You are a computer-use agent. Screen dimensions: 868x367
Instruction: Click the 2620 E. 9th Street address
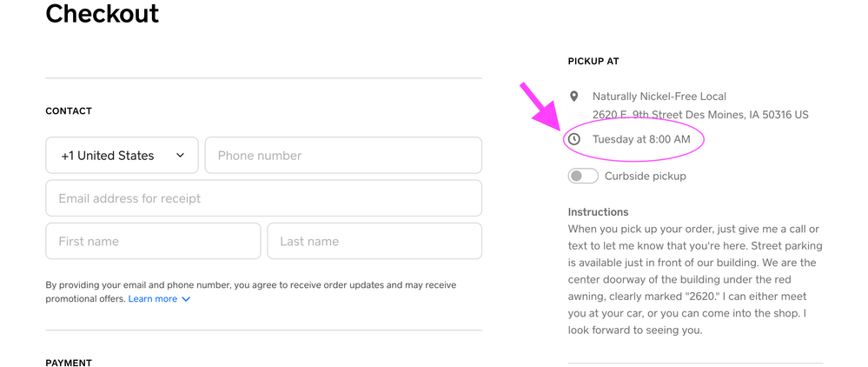(x=700, y=115)
